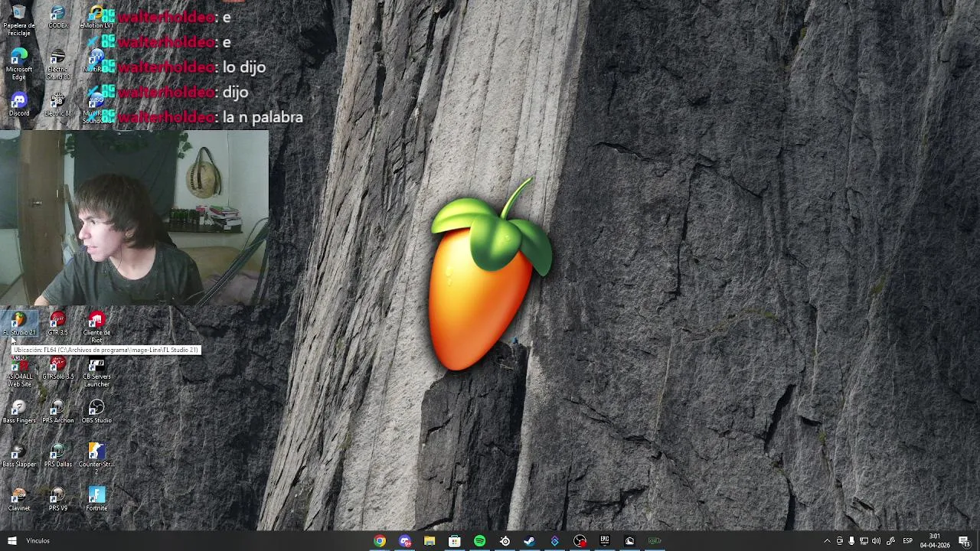
Task: Switch the ESP input language indicator
Action: coord(907,541)
